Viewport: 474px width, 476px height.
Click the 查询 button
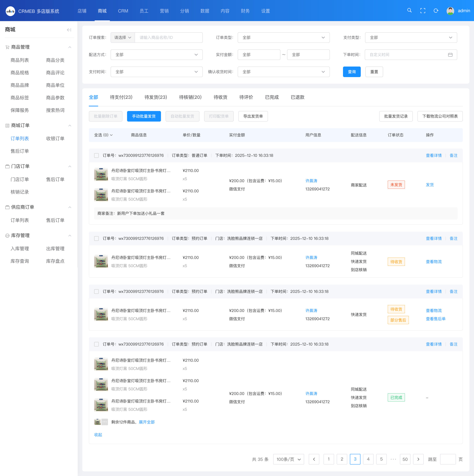352,72
